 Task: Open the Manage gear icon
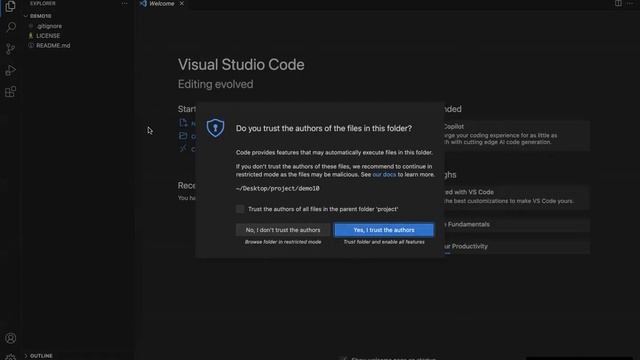tap(11, 357)
